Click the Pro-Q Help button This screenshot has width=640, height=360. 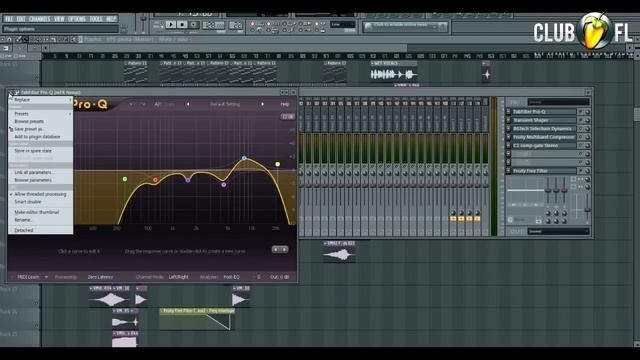(x=284, y=104)
